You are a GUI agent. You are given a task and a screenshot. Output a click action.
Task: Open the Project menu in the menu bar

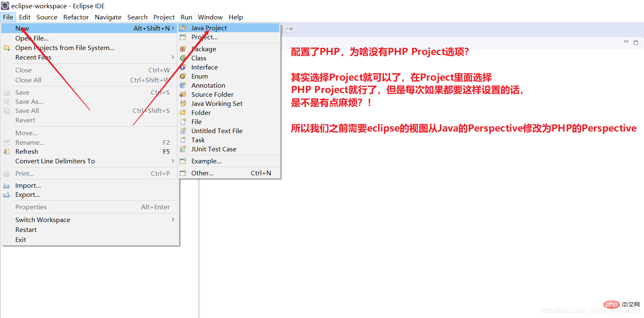pos(164,17)
